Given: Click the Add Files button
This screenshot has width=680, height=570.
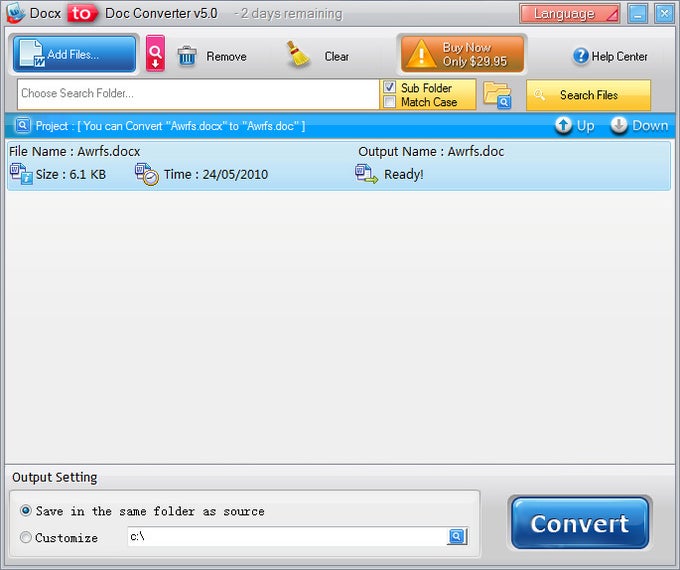Looking at the screenshot, I should (74, 54).
